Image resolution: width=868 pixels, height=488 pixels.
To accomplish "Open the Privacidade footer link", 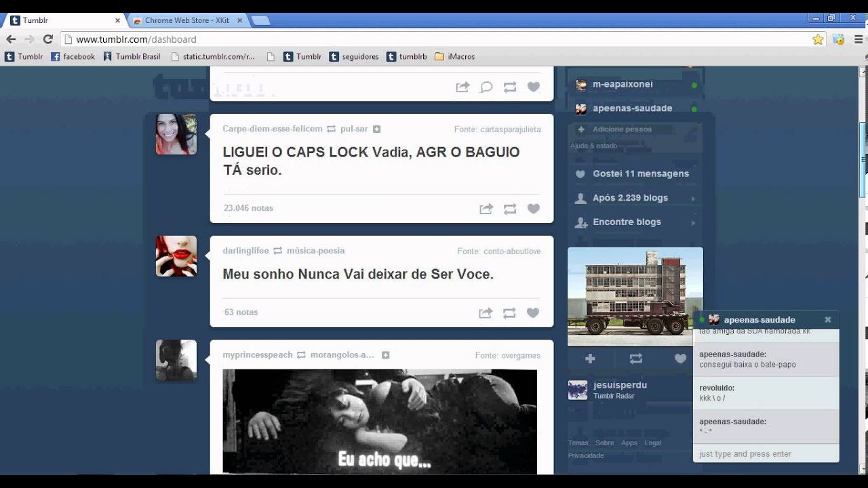I will pyautogui.click(x=586, y=455).
